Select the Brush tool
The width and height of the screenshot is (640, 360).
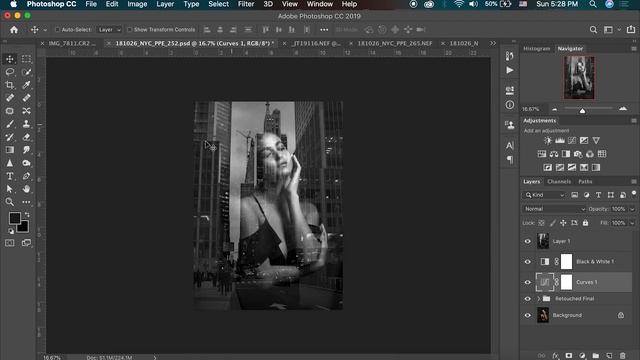click(10, 124)
